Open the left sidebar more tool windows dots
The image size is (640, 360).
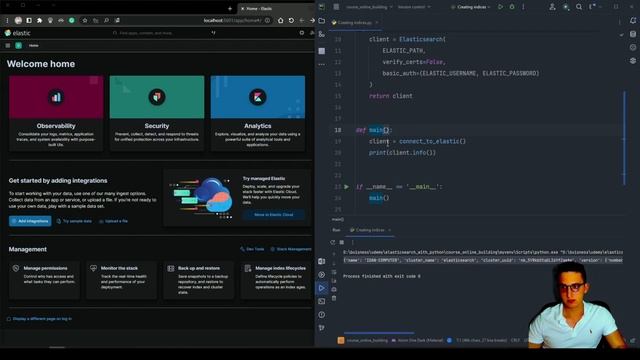[x=322, y=64]
